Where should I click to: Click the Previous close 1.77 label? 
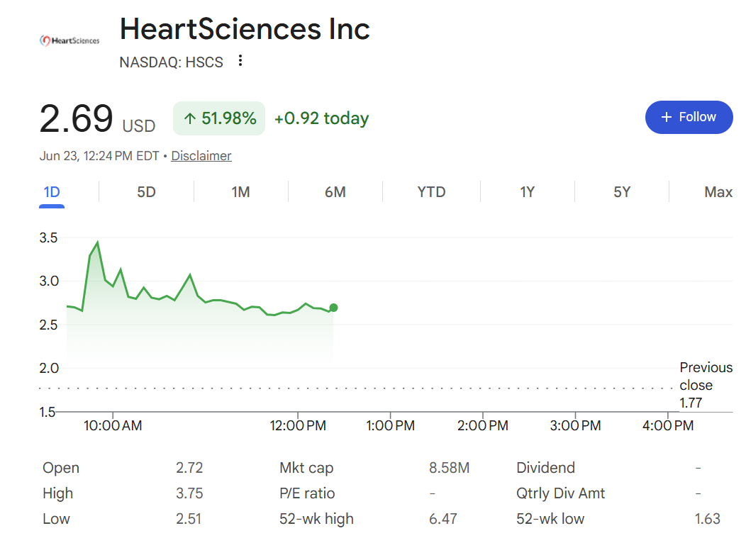point(706,385)
